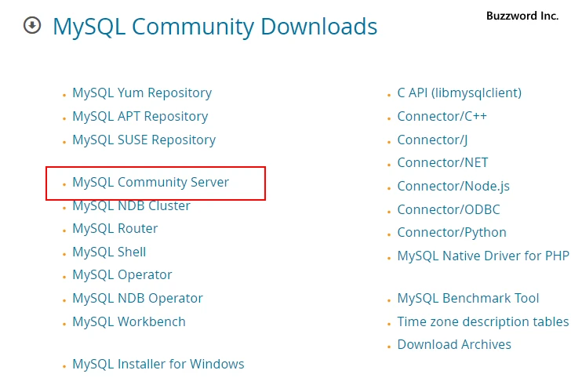Click the MySQL Community Downloads heading

tap(215, 27)
